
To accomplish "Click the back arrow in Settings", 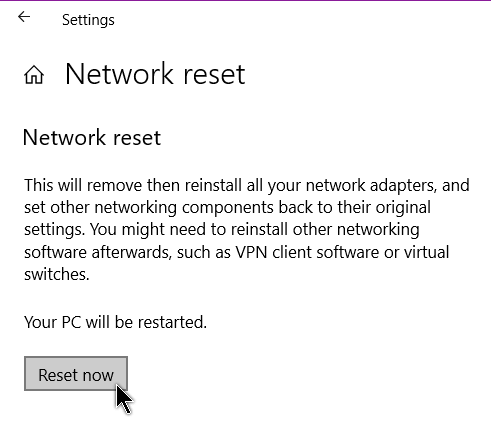I will pos(24,17).
